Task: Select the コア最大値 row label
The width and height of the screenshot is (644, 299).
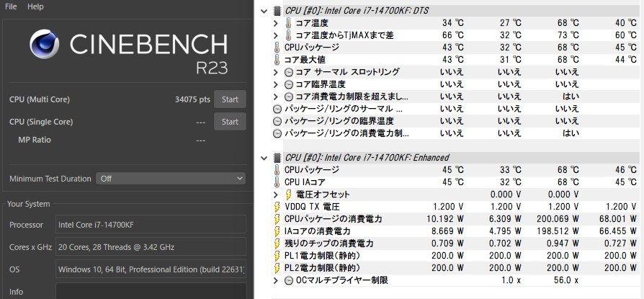Action: pyautogui.click(x=305, y=60)
